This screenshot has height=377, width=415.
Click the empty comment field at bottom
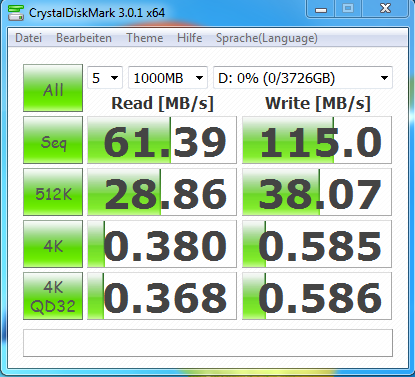point(208,343)
